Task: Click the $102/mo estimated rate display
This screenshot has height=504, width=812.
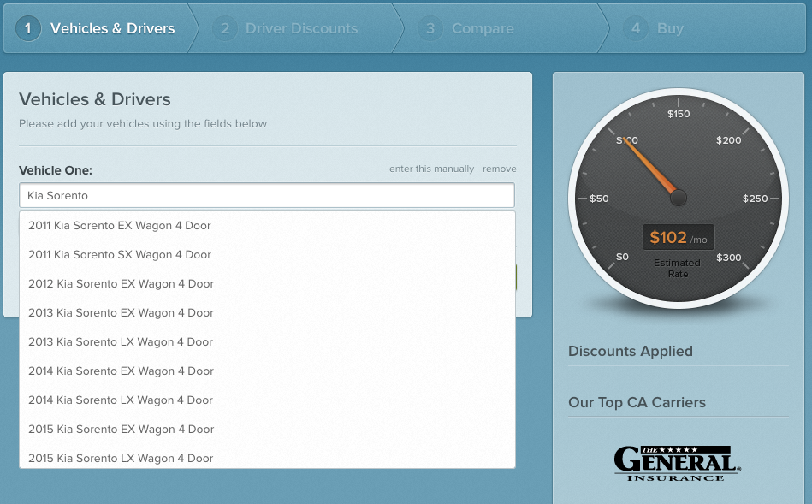Action: click(678, 238)
